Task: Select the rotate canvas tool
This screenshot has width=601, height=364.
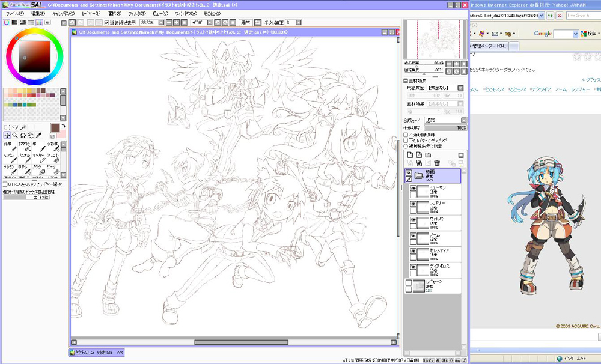Action: pos(23,135)
